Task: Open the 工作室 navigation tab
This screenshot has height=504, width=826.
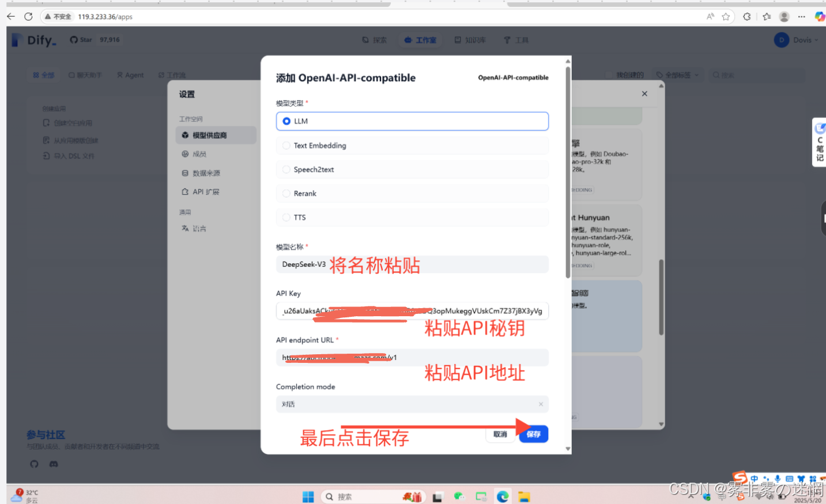Action: pos(420,40)
